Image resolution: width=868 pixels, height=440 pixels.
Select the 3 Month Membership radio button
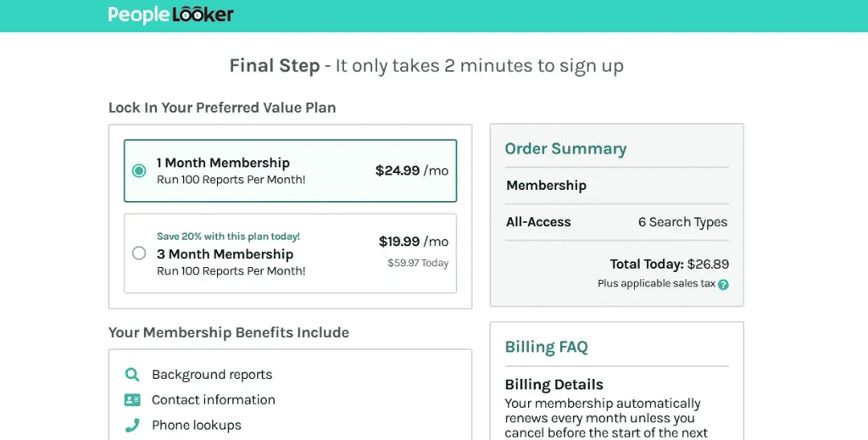tap(139, 253)
